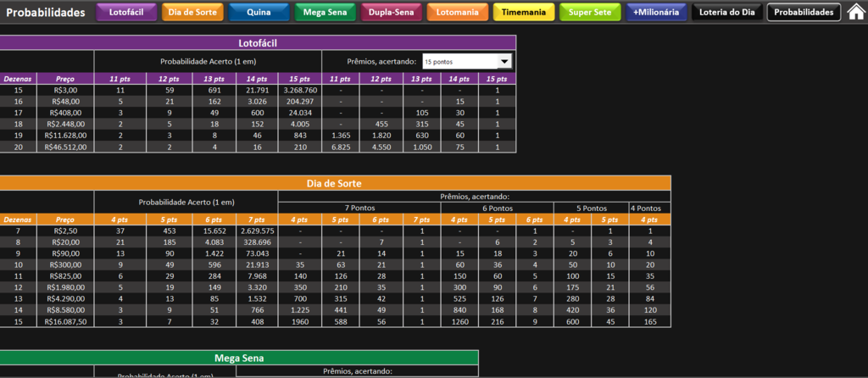Click Lotofácil 'Preço' column header
The width and height of the screenshot is (868, 378).
point(65,79)
